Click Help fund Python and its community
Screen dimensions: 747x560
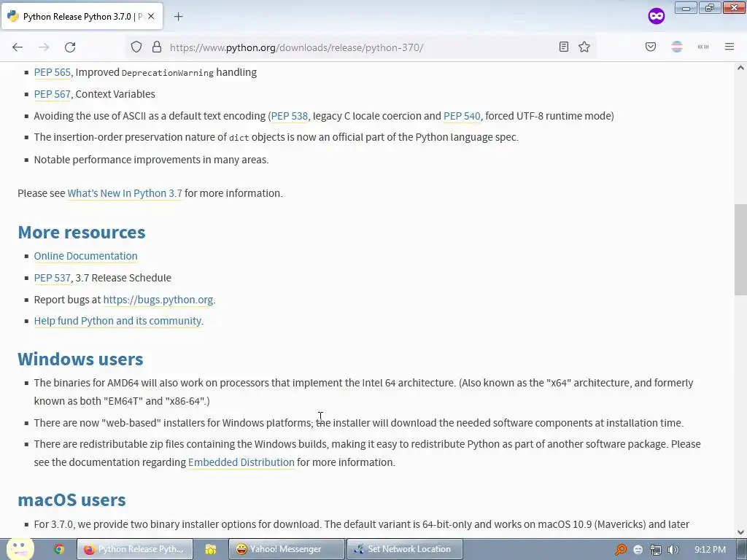coord(117,321)
